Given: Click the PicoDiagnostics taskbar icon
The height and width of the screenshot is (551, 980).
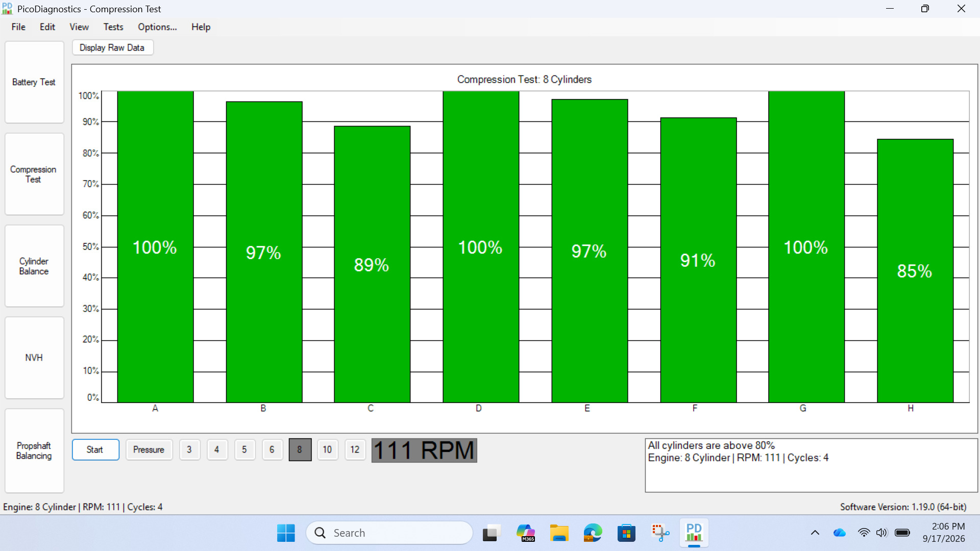Looking at the screenshot, I should tap(694, 533).
